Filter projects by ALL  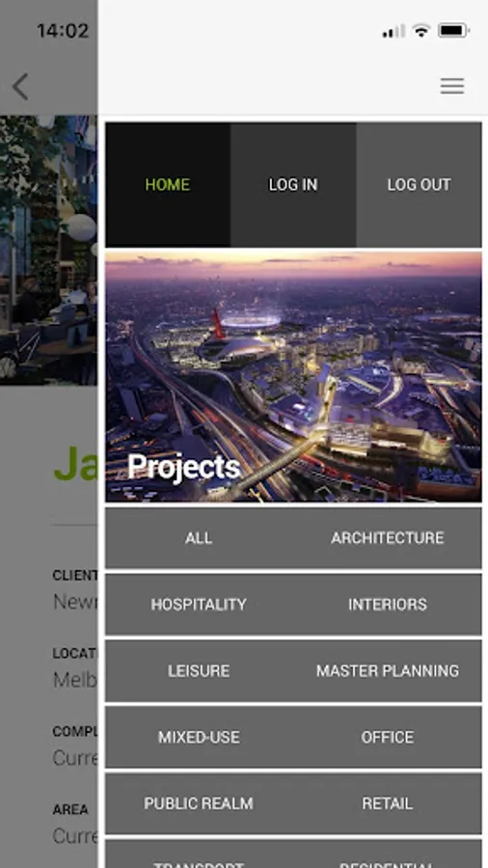[x=199, y=538]
